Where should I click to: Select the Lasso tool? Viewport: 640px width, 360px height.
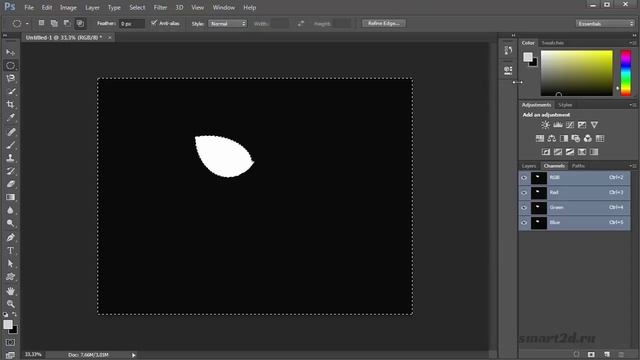(11, 78)
